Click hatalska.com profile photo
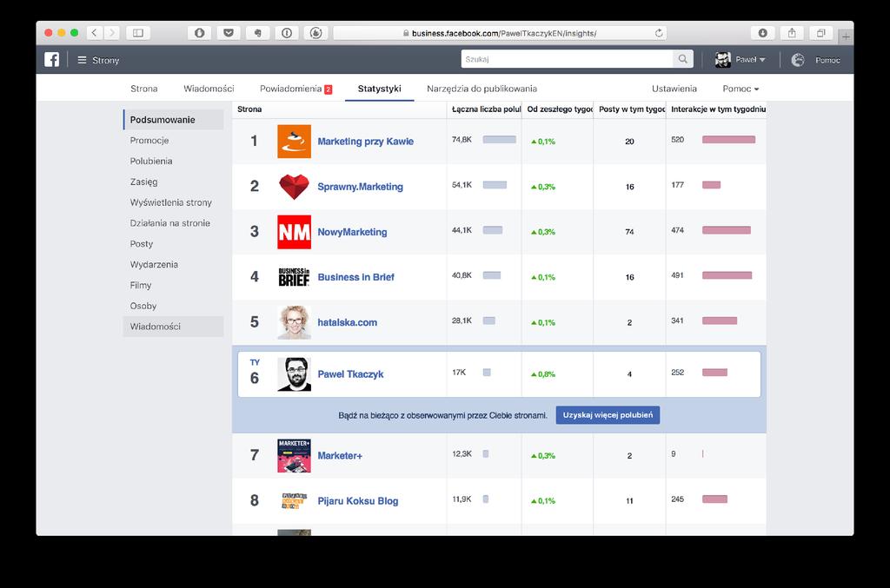890x588 pixels. (x=294, y=322)
